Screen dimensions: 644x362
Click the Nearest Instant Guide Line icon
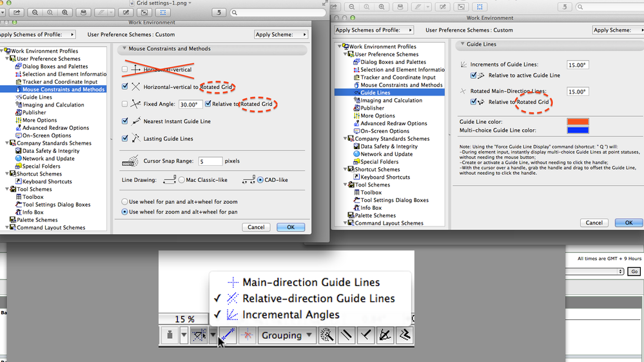pos(136,121)
